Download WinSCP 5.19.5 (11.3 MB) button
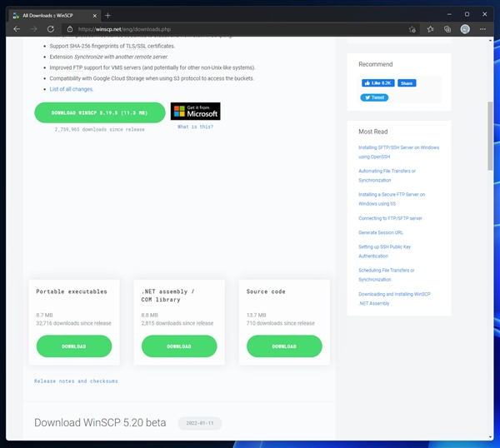500x448 pixels. (100, 112)
